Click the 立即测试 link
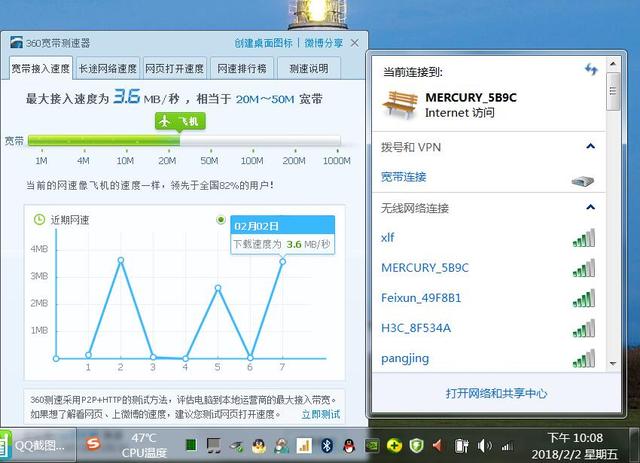 pyautogui.click(x=321, y=414)
